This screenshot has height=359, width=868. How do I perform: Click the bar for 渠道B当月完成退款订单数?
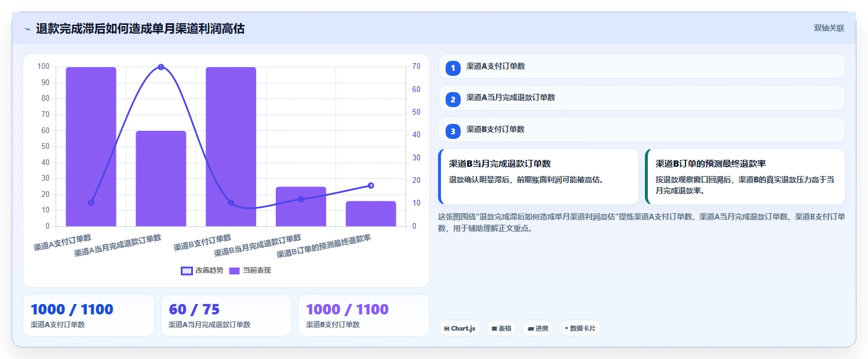(301, 207)
